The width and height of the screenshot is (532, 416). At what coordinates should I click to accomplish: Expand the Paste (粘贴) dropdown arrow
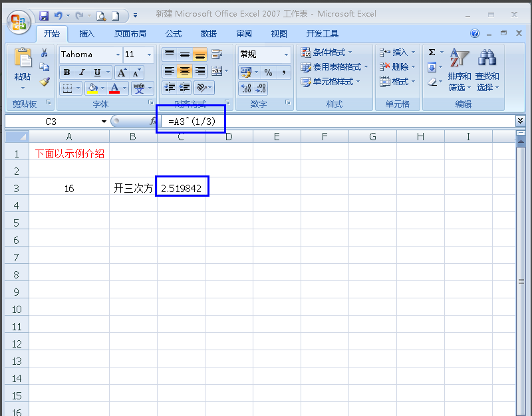23,88
